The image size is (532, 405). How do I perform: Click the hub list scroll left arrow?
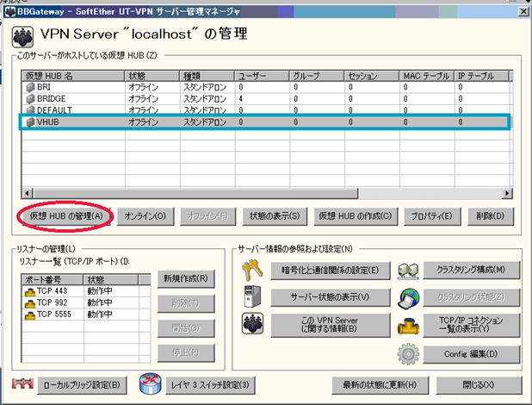pos(27,193)
